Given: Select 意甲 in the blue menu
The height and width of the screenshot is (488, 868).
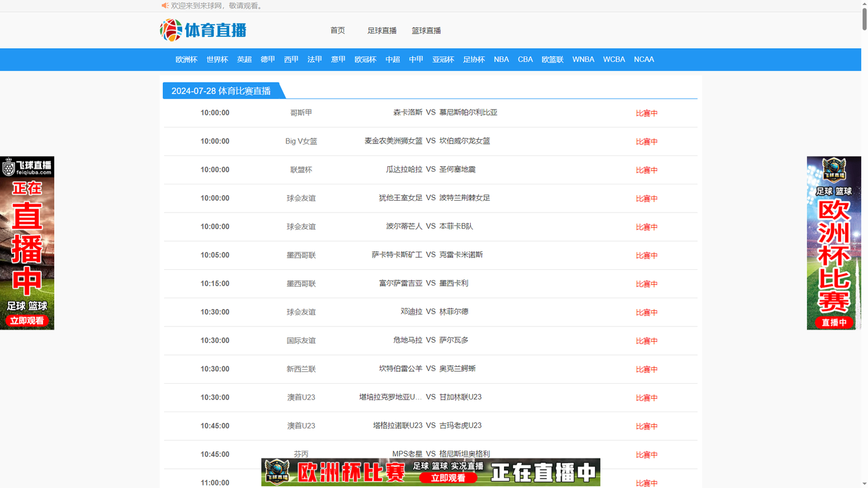Looking at the screenshot, I should (338, 59).
